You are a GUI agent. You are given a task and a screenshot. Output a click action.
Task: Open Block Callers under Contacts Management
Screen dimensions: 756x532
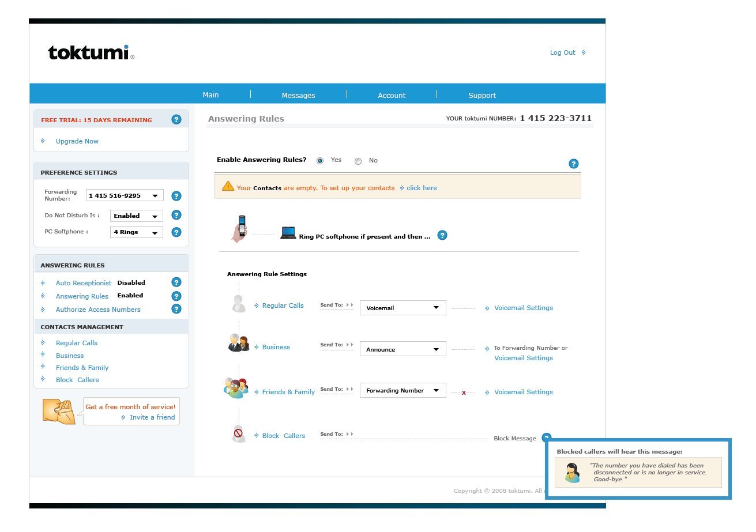click(x=77, y=380)
